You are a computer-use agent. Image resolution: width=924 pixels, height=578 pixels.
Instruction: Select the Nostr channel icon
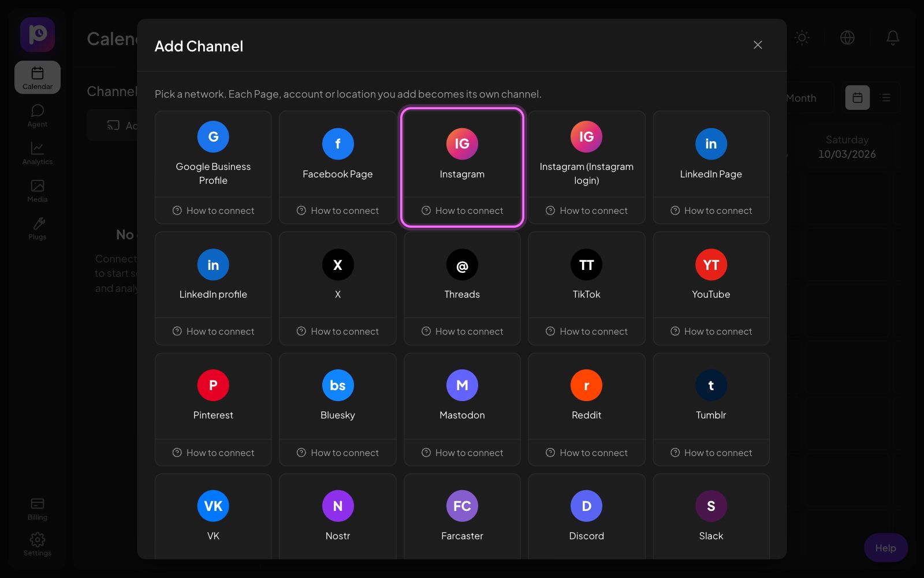pos(338,506)
